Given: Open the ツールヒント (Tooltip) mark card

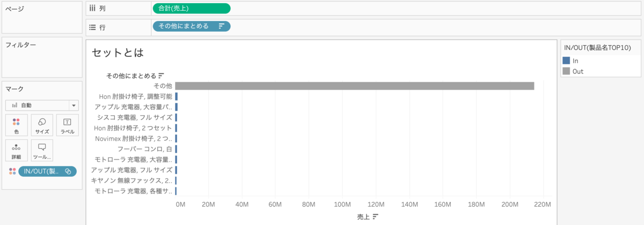Looking at the screenshot, I should coord(42,150).
